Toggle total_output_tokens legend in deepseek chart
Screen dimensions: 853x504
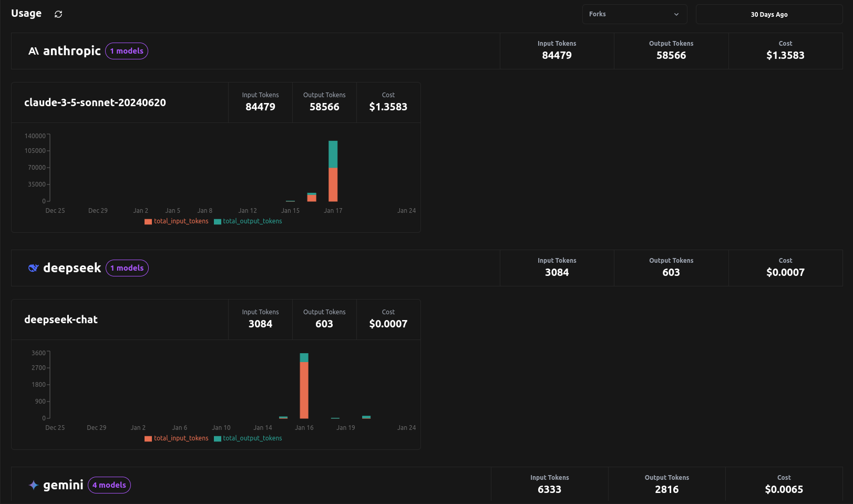click(x=248, y=438)
